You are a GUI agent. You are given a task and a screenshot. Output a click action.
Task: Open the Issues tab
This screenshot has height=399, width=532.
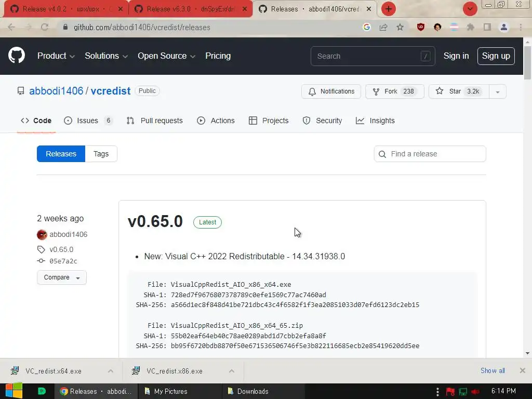click(x=88, y=121)
